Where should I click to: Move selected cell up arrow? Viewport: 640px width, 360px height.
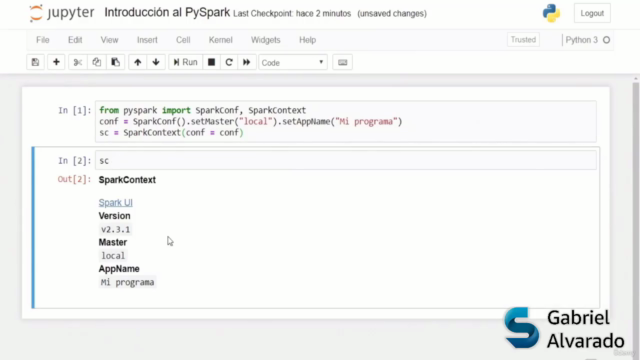[138, 62]
